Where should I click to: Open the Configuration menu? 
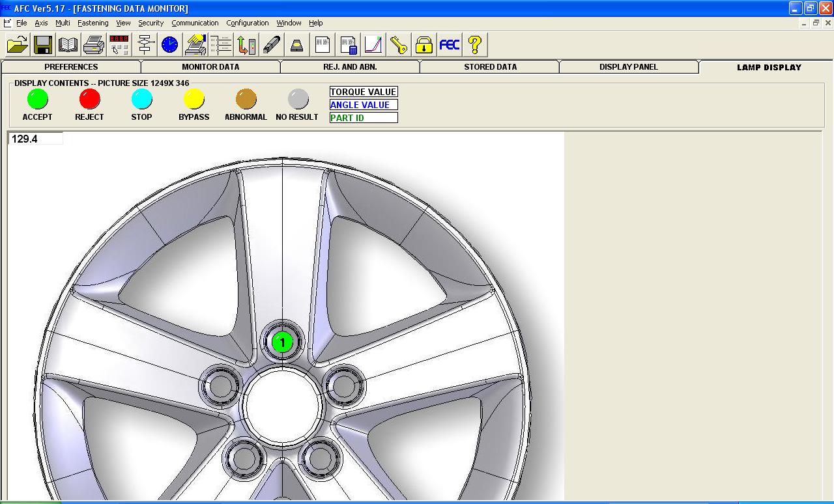247,23
